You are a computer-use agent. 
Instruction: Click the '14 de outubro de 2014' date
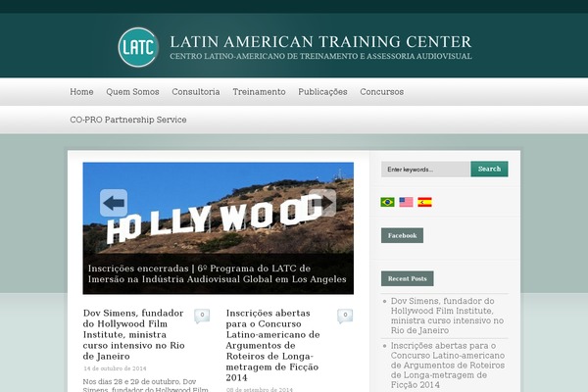pyautogui.click(x=115, y=368)
